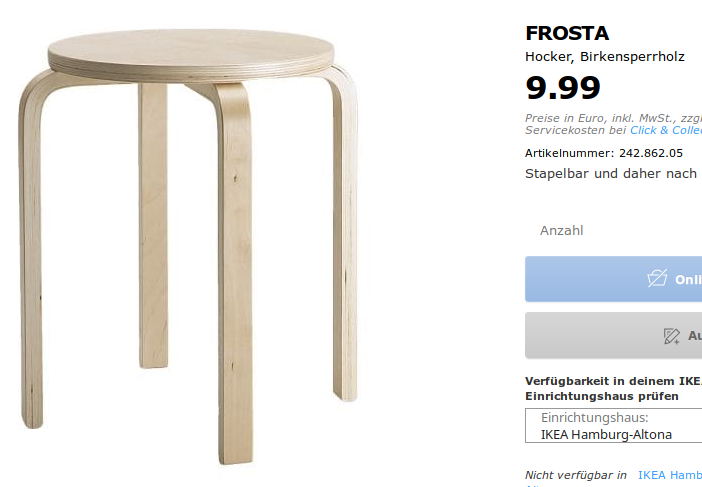The image size is (702, 487).
Task: Click the 9.99 price
Action: coord(563,88)
